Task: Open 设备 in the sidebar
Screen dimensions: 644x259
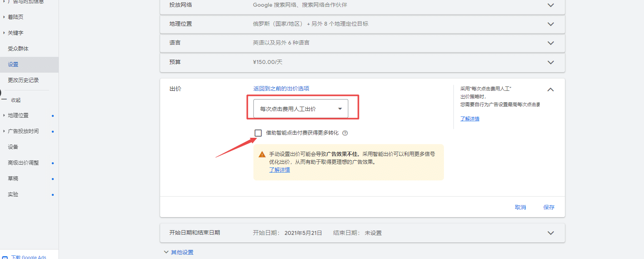Action: (13, 147)
